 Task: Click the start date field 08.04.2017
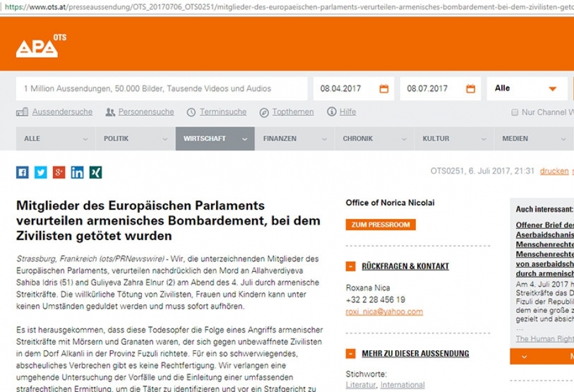[354, 88]
